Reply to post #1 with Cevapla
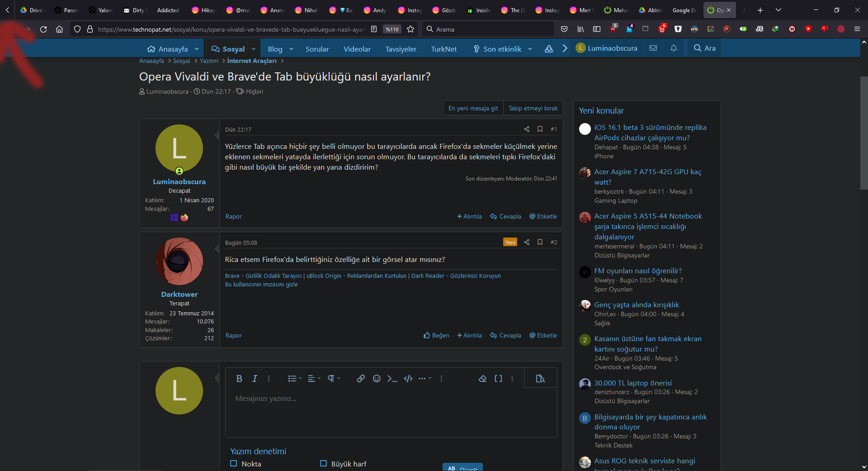The image size is (868, 471). click(x=506, y=216)
